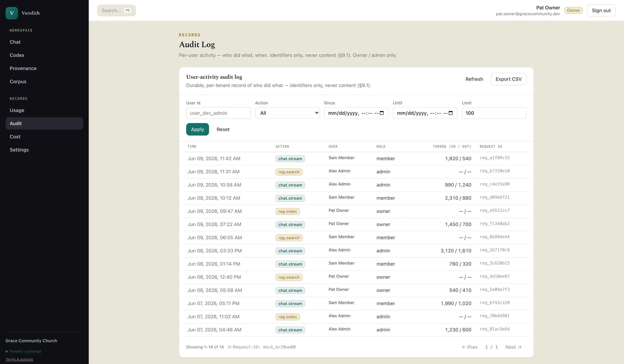
Task: Click the rag.index tag at 09:47 AM
Action: [x=288, y=211]
